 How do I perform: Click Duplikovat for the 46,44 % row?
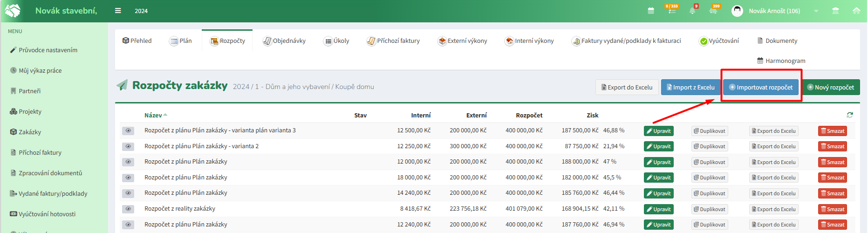(x=710, y=193)
